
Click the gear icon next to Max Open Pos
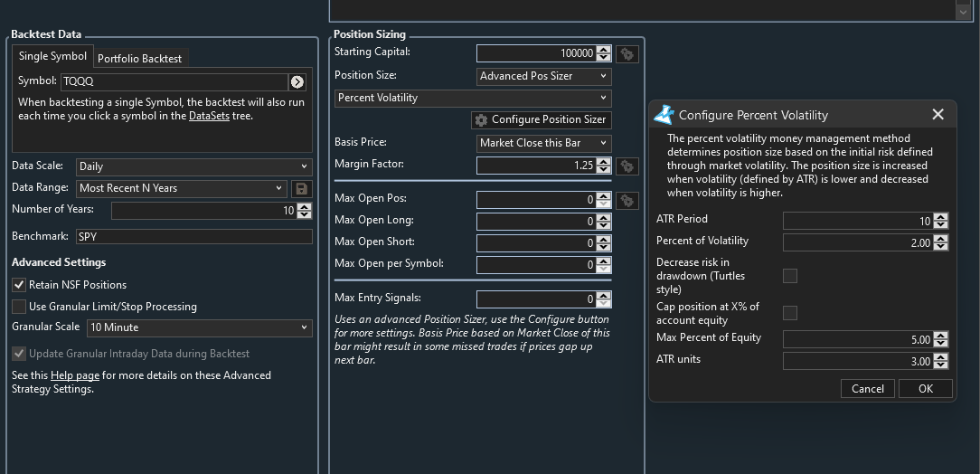[627, 201]
